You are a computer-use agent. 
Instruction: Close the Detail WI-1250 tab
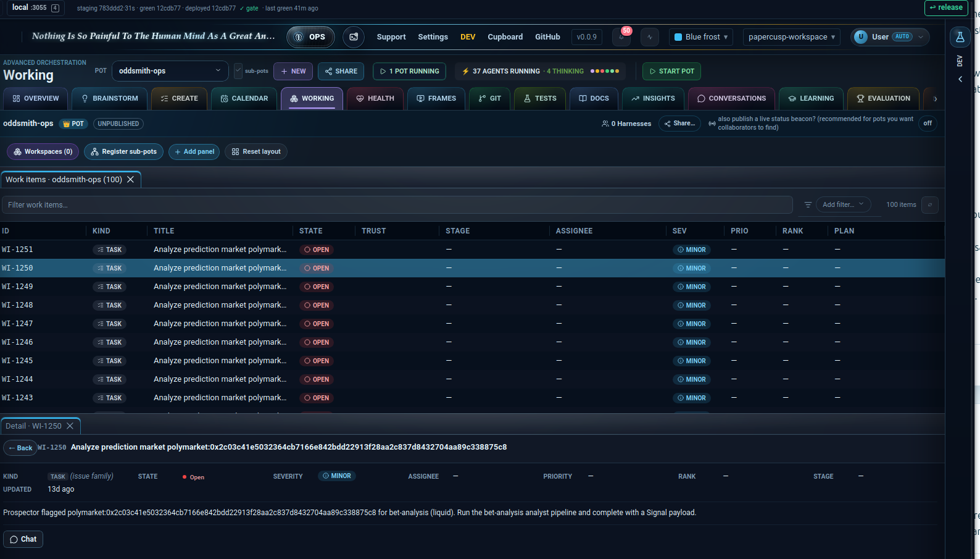[x=70, y=426]
